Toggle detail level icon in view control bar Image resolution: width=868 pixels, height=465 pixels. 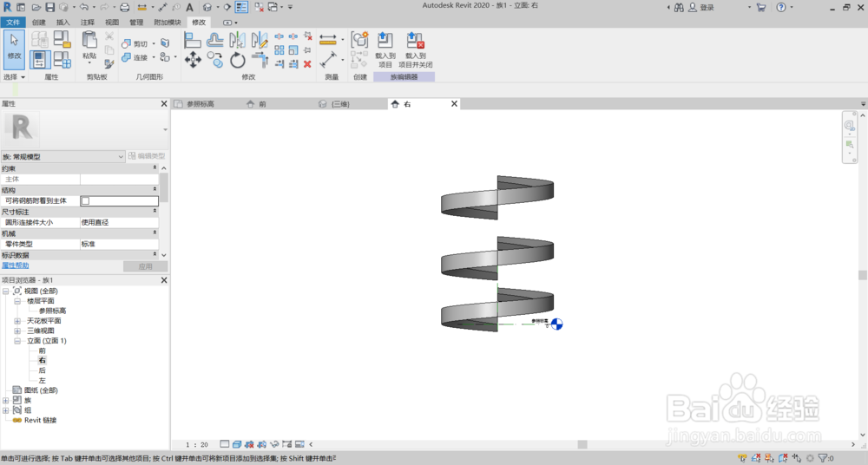coord(224,444)
